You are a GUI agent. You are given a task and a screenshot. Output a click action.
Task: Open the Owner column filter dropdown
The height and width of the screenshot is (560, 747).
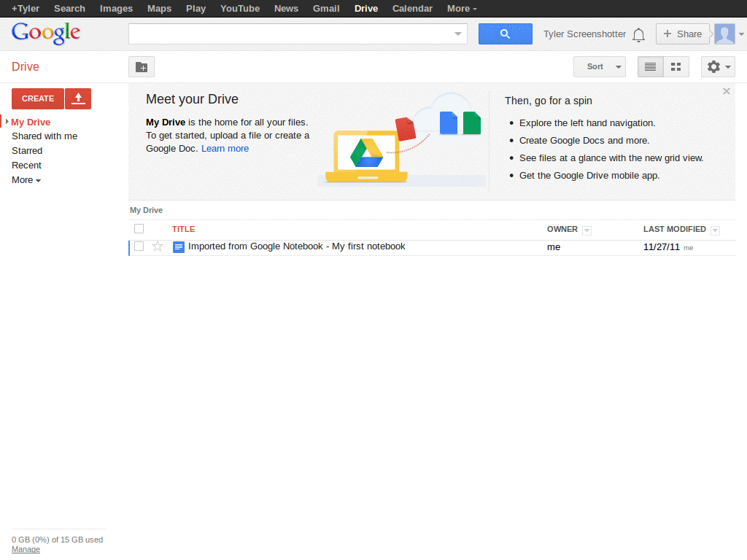[x=587, y=230]
